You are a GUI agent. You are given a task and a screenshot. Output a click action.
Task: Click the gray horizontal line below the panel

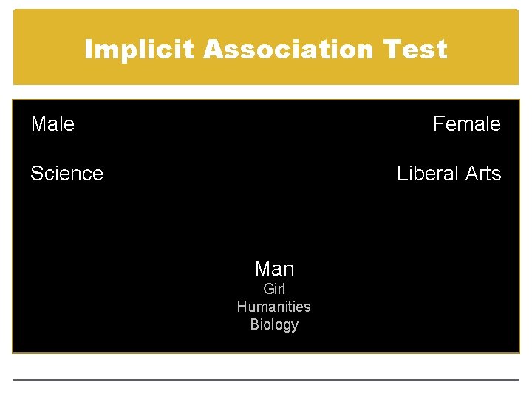point(266,380)
